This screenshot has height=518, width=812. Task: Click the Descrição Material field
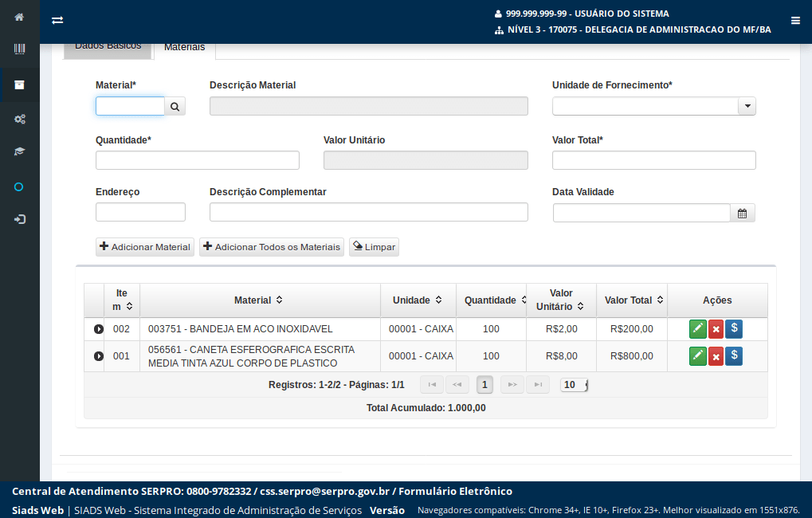(x=369, y=106)
